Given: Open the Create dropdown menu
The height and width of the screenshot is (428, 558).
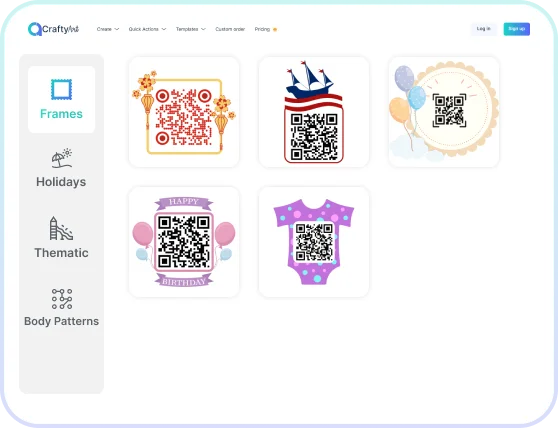Looking at the screenshot, I should (108, 29).
